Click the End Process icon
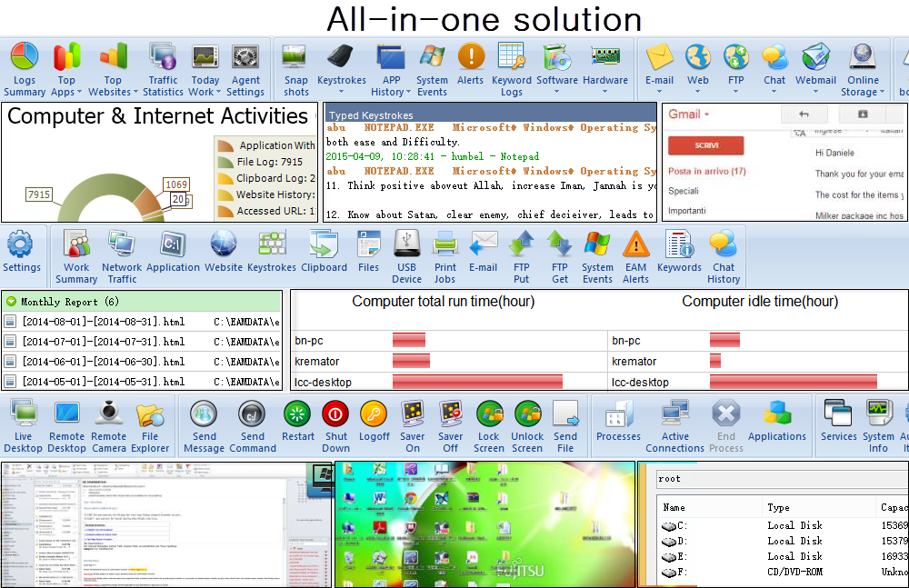This screenshot has height=588, width=909. point(725,424)
